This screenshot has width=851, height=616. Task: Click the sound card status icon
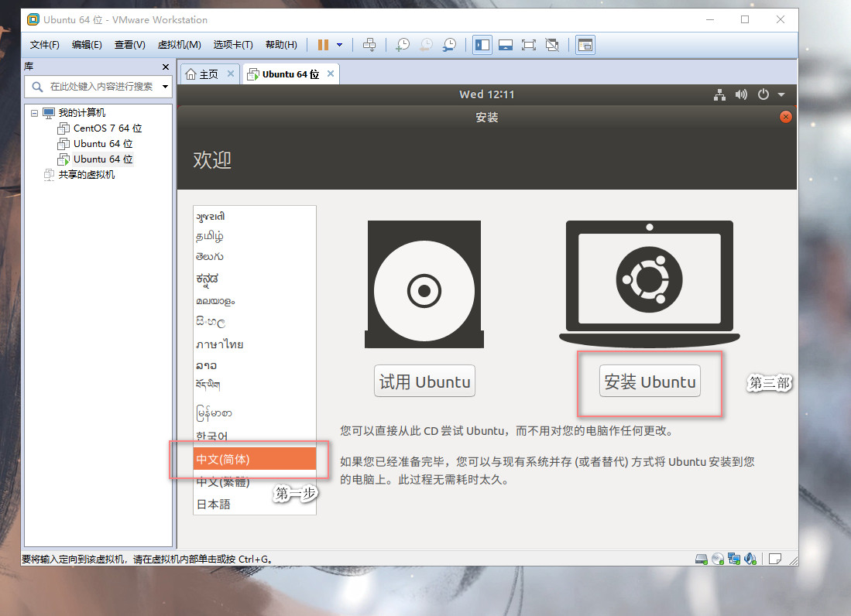(x=750, y=559)
